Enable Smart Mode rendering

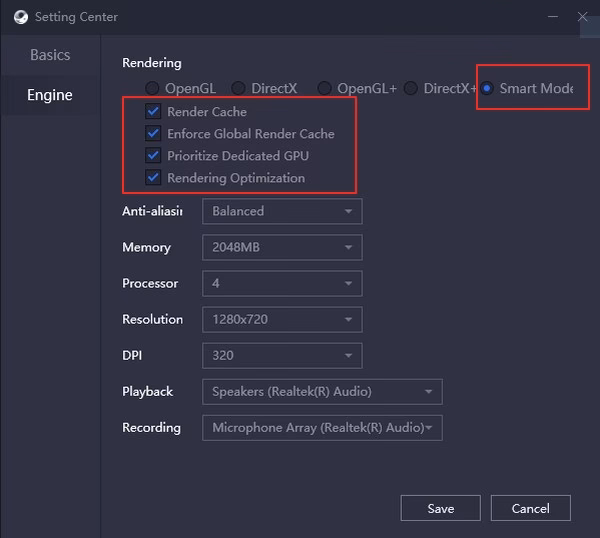[x=487, y=89]
